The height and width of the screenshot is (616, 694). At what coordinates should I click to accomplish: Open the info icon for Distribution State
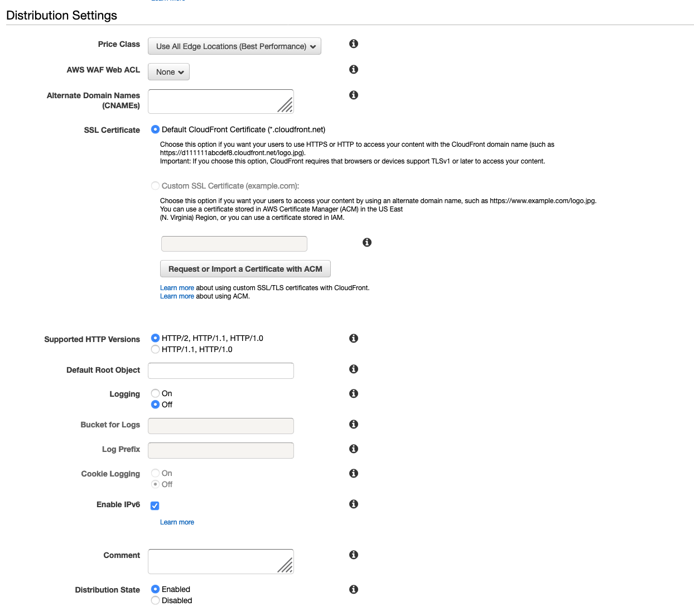(354, 590)
